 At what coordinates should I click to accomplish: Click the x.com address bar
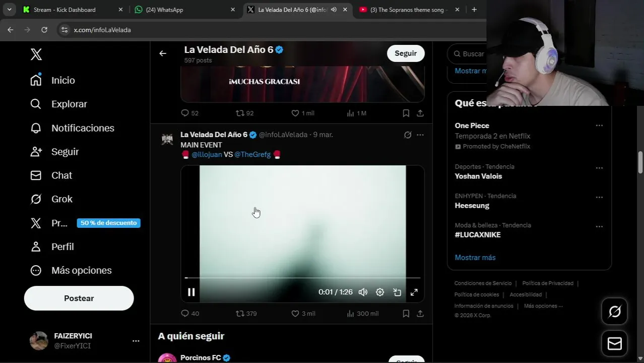(272, 30)
